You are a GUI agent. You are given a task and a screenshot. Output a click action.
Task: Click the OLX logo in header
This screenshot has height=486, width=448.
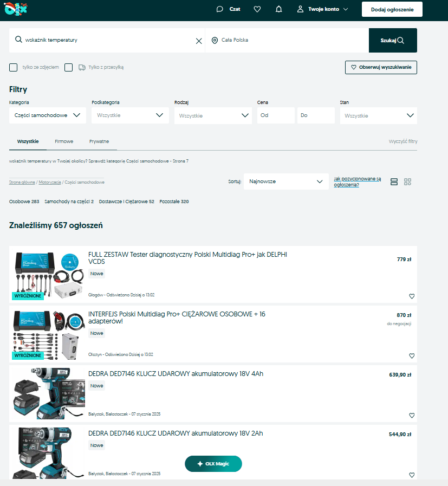point(15,9)
